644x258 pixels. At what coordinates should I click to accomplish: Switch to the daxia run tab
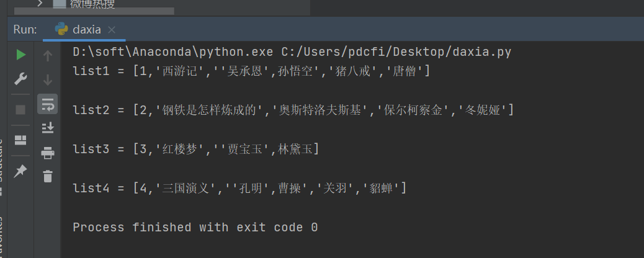(86, 30)
